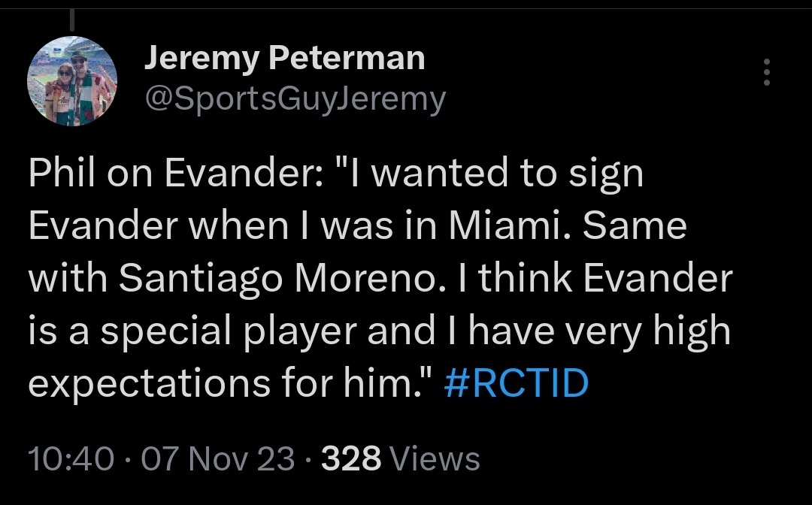Open the three-dot more options menu
812x505 pixels.
pyautogui.click(x=766, y=72)
